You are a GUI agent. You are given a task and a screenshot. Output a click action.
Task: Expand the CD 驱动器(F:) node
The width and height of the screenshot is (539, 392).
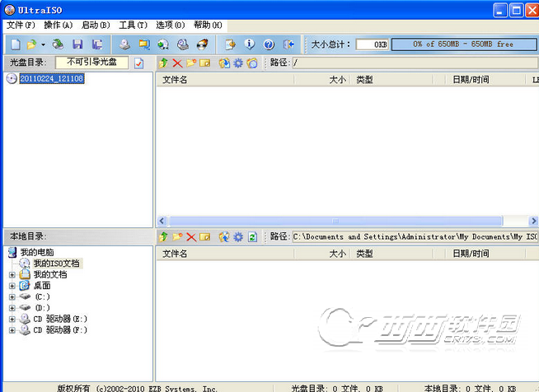click(12, 330)
